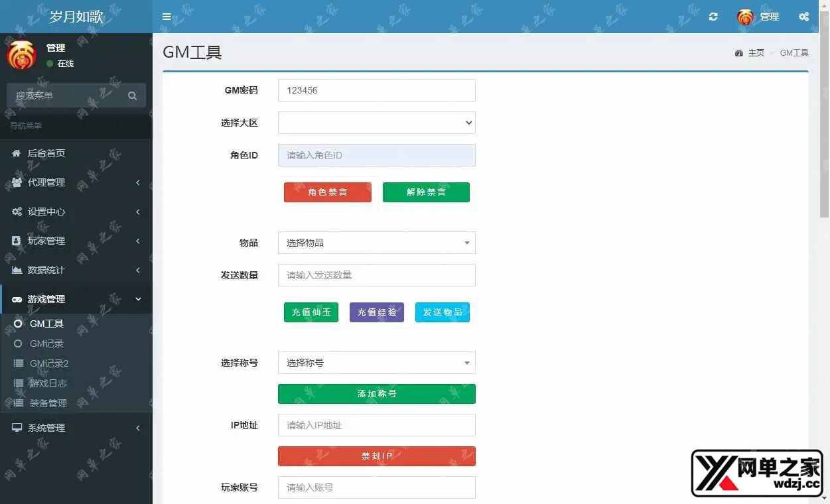830x504 pixels.
Task: Click the green 添加称号 button
Action: click(376, 394)
